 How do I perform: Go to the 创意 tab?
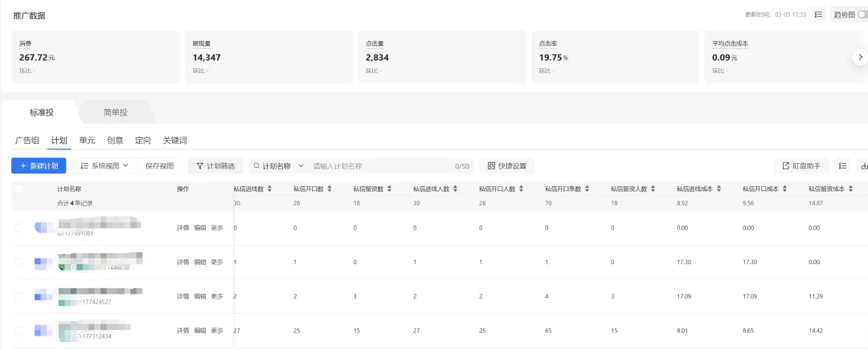pyautogui.click(x=115, y=140)
